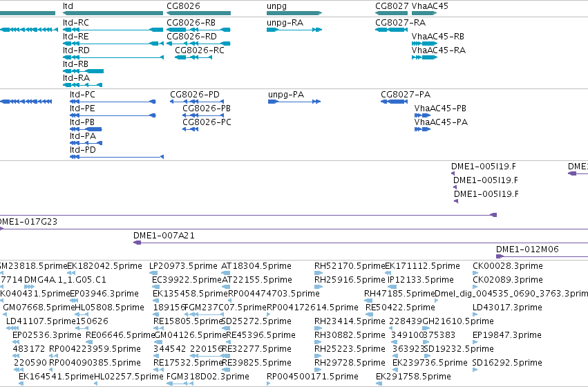Select BAC clone DME1-012M06

(527, 249)
